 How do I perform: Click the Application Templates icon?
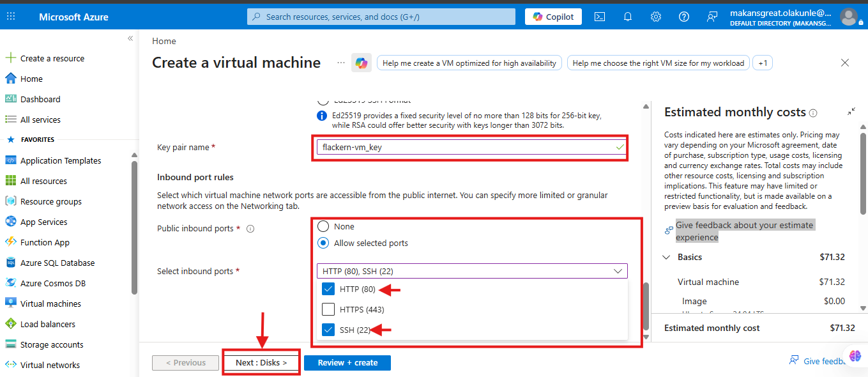(10, 160)
